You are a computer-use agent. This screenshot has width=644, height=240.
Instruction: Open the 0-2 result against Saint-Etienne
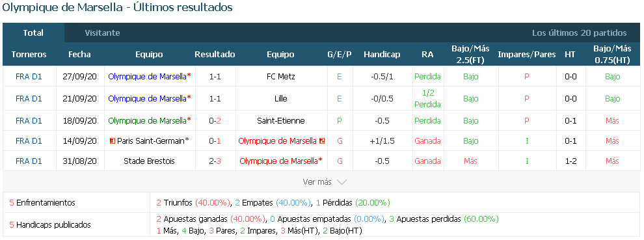click(215, 121)
